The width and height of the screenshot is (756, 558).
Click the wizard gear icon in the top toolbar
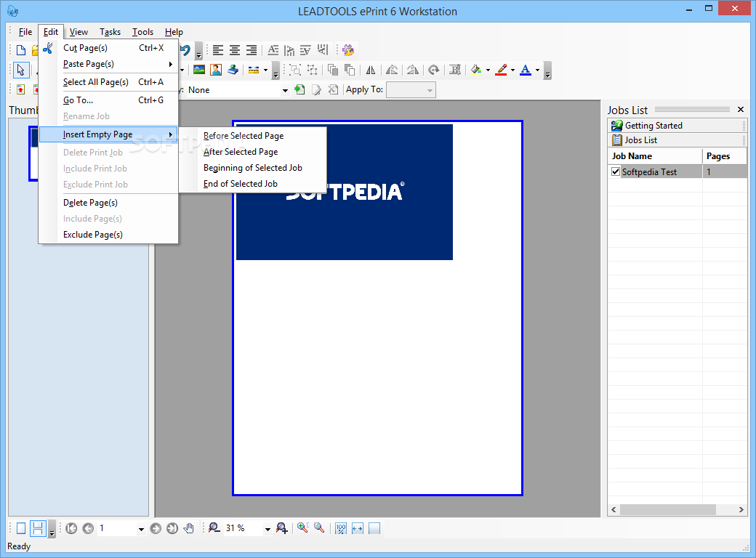(348, 50)
